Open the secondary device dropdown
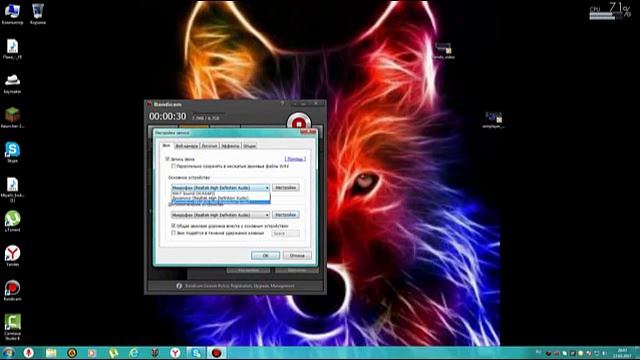640x360 pixels. pos(220,215)
